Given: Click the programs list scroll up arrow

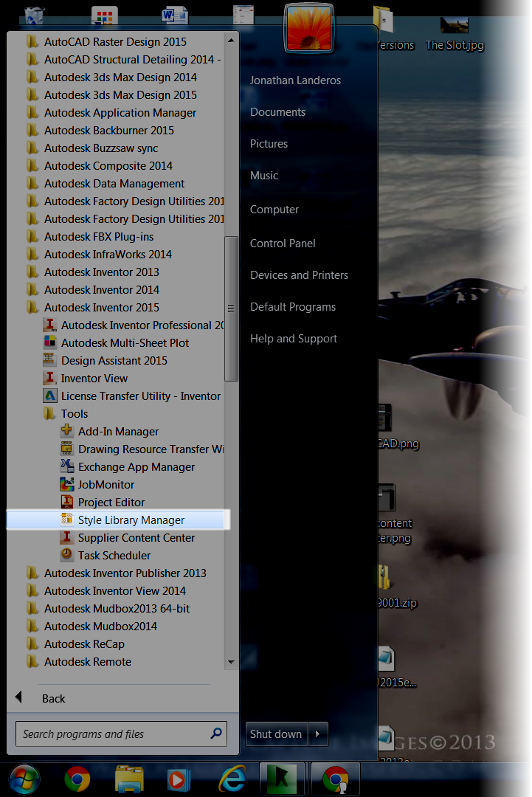Looking at the screenshot, I should [231, 40].
